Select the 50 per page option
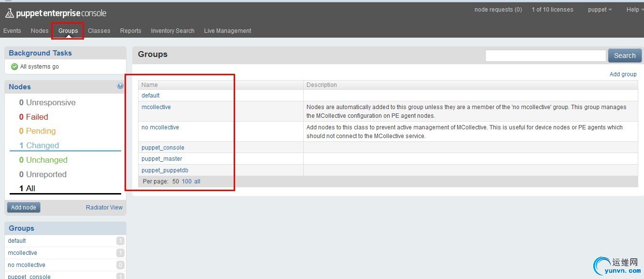The height and width of the screenshot is (279, 644). click(x=176, y=181)
